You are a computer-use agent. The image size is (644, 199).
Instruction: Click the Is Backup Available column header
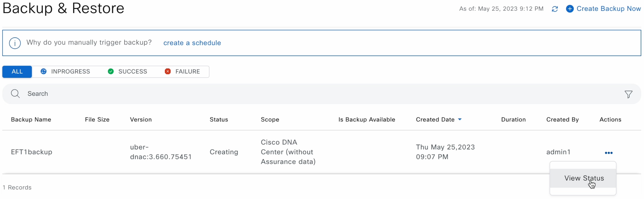coord(367,120)
